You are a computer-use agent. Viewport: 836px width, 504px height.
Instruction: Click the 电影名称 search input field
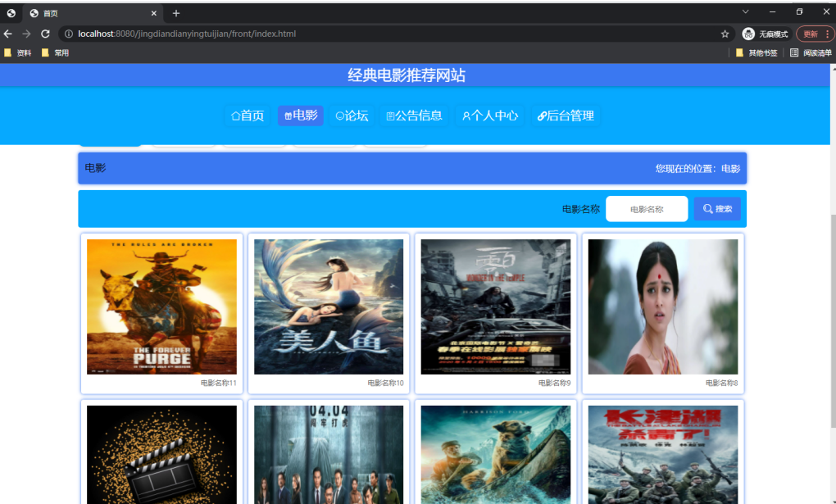click(647, 209)
